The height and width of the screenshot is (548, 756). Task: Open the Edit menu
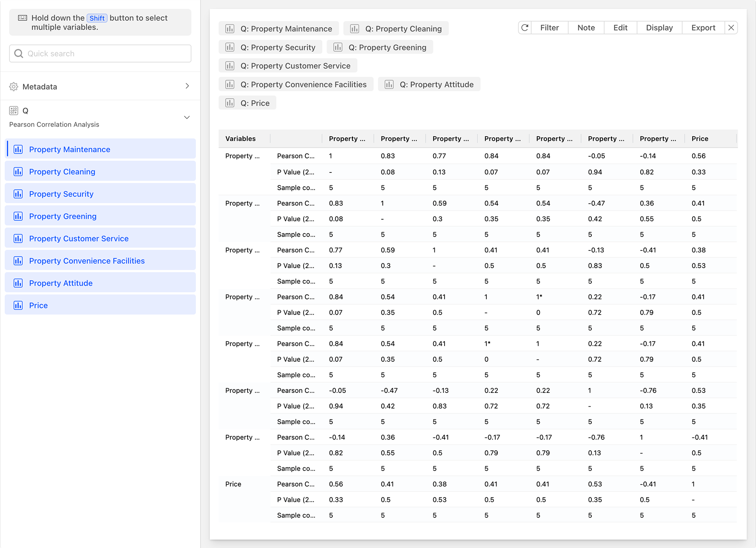point(620,28)
